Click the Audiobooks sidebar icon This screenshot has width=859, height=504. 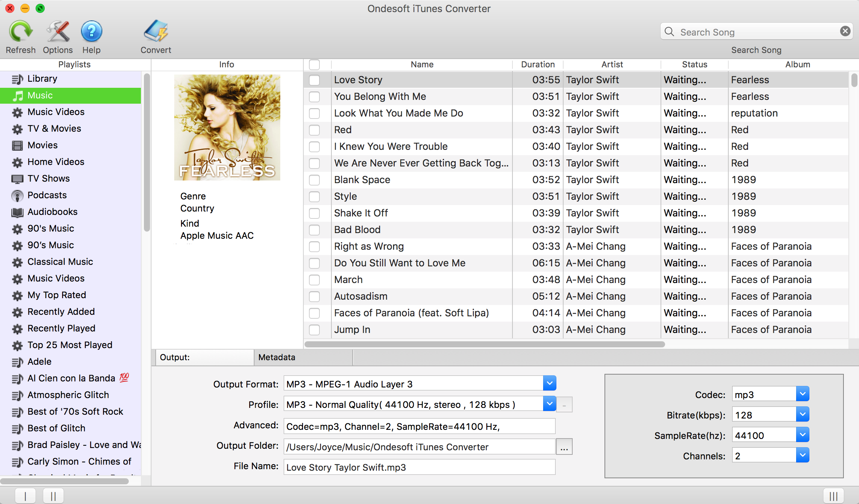point(16,212)
